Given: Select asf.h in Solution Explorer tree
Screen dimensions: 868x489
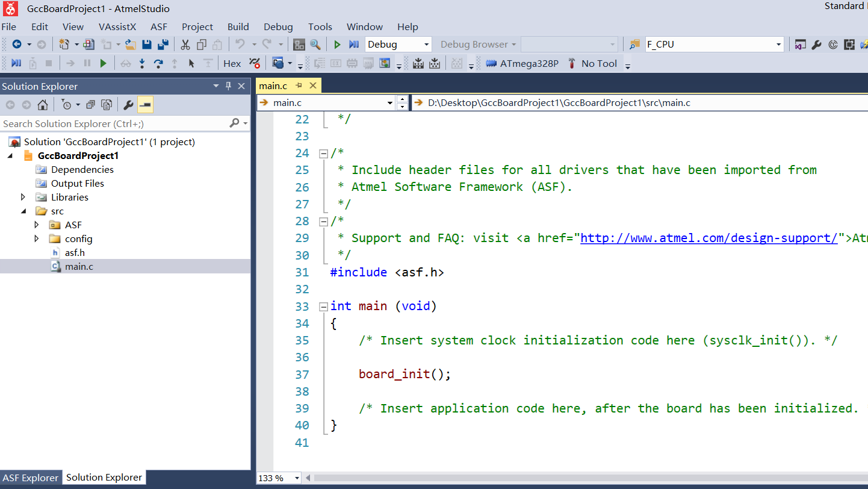Looking at the screenshot, I should click(75, 252).
